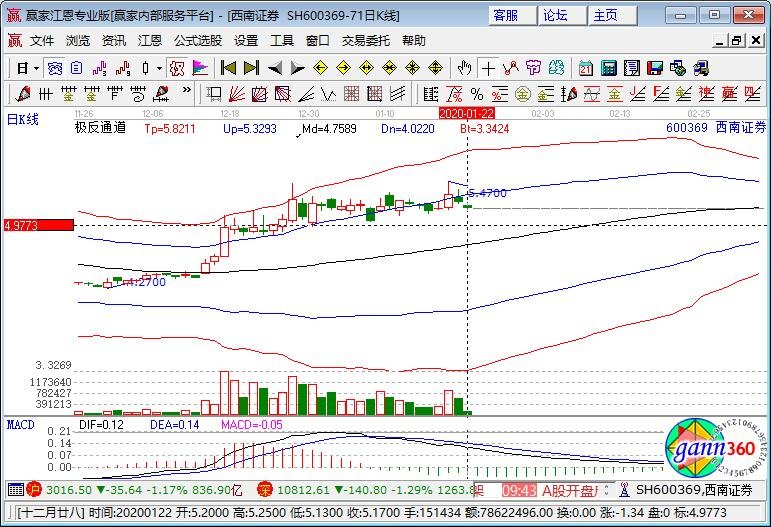Select the rectangle measure tool icon
Viewport: 771px width, 527px height.
pyautogui.click(x=213, y=93)
